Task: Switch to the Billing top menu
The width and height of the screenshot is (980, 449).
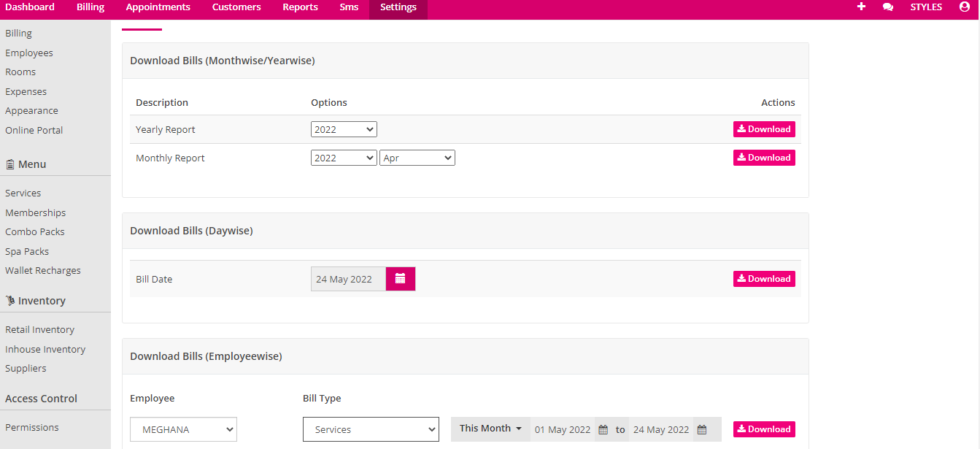Action: 90,7
